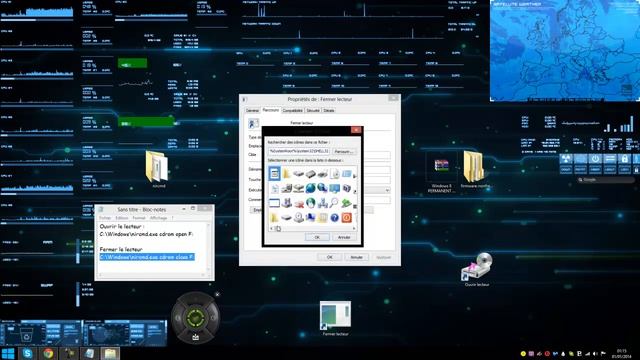The image size is (640, 360).
Task: Switch to the Général tab
Action: pos(252,111)
